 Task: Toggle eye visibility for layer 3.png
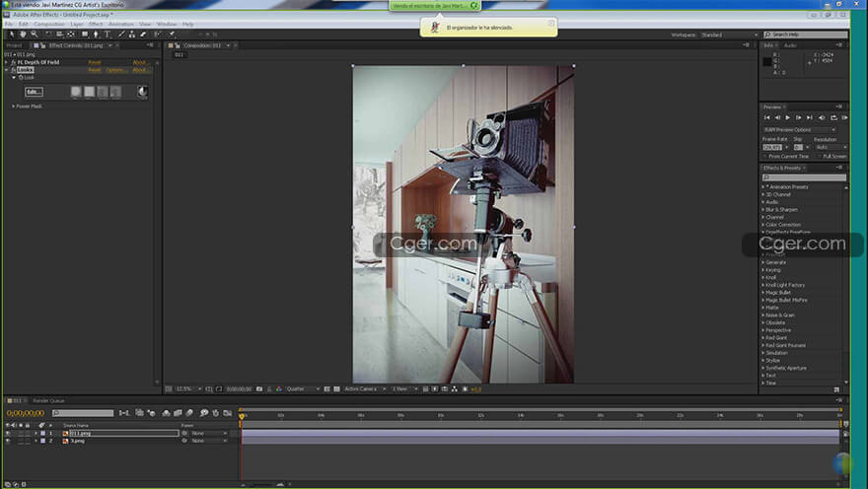8,441
